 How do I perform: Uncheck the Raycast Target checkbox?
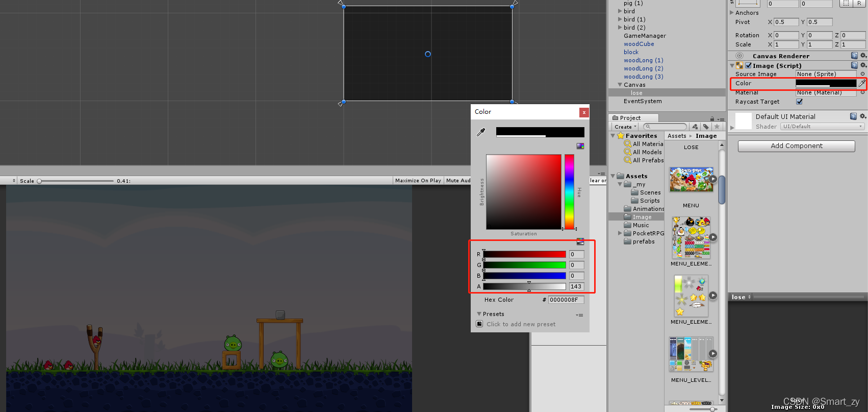(x=799, y=102)
